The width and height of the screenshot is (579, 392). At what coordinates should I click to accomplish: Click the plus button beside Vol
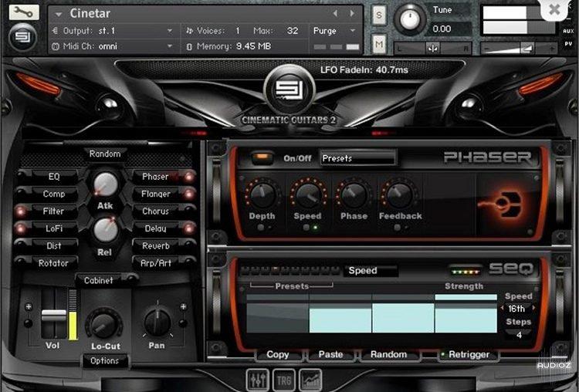(28, 307)
